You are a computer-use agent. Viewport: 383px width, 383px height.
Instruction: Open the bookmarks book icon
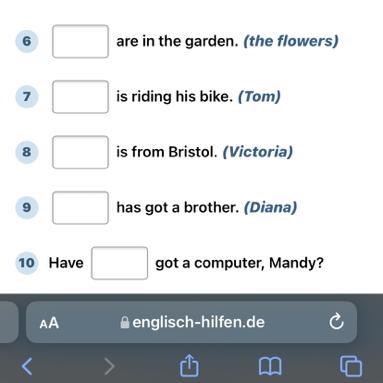tap(270, 366)
